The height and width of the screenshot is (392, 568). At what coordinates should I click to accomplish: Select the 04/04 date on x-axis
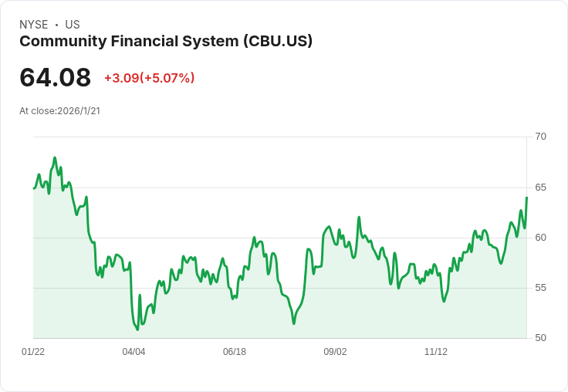[134, 352]
